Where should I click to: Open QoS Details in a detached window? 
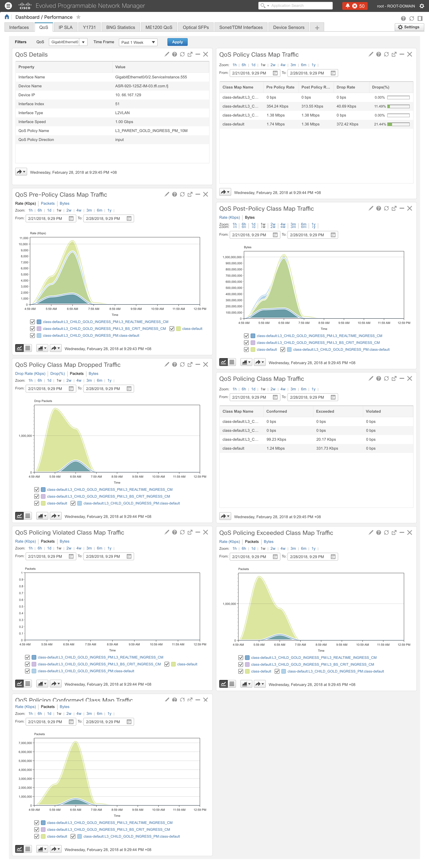[x=190, y=54]
